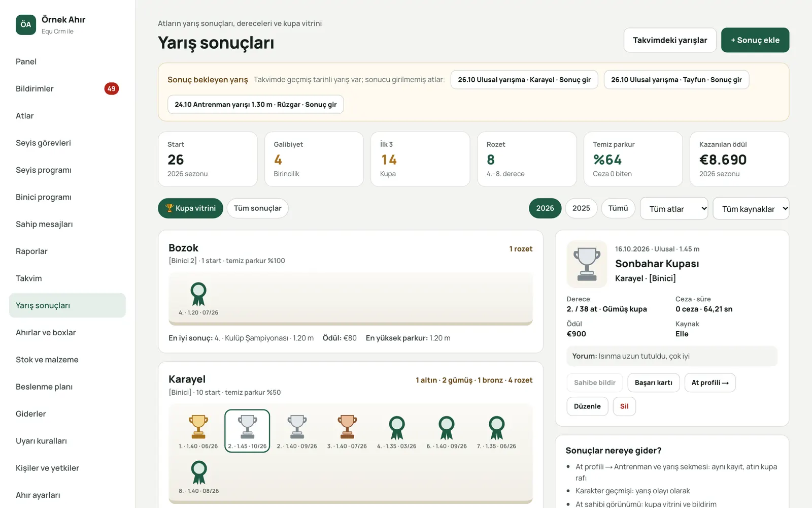Click Başarı kartı button

coord(654,383)
